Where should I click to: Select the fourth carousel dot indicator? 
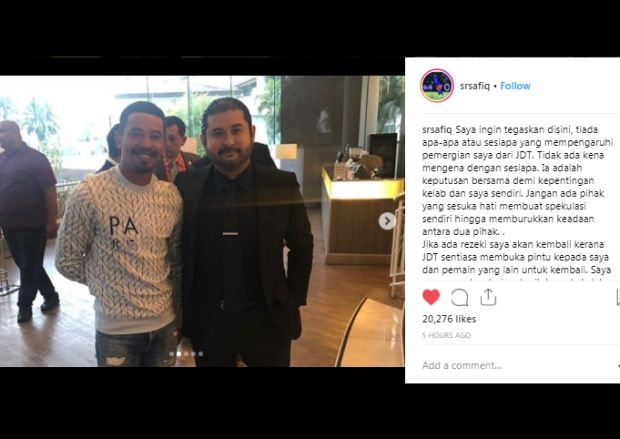(193, 354)
